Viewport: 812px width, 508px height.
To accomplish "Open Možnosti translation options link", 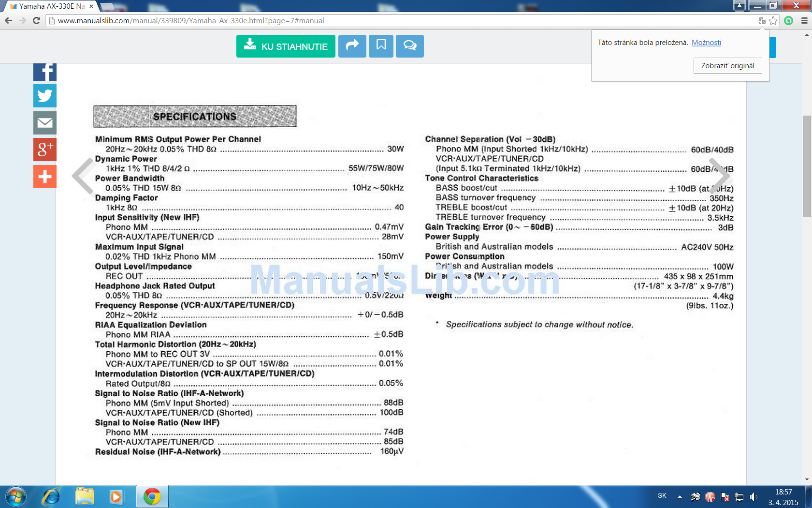I will click(x=706, y=43).
